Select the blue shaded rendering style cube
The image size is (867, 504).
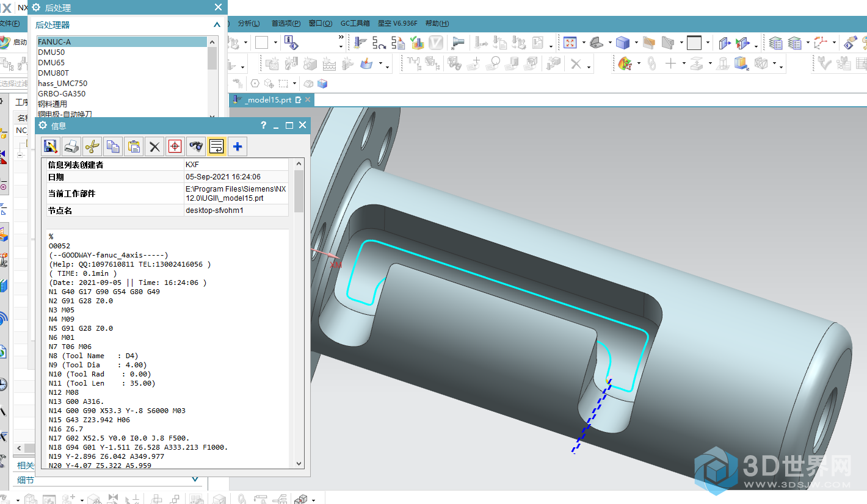(x=622, y=43)
